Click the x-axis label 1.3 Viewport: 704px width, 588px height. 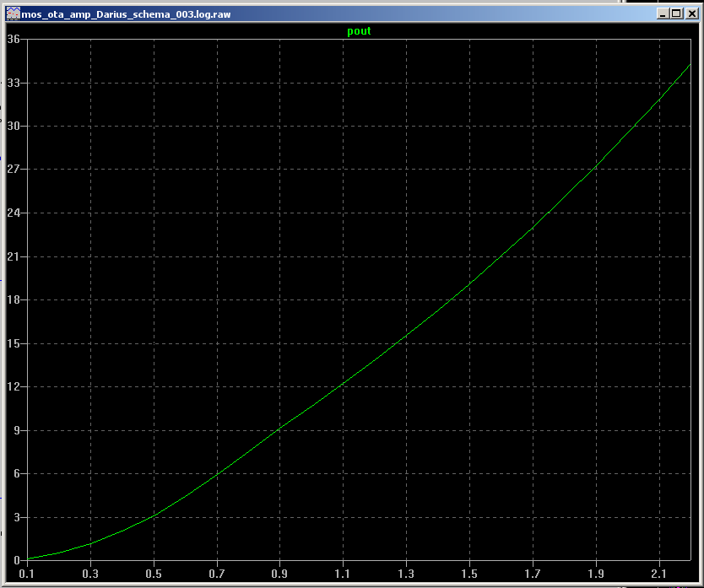pyautogui.click(x=406, y=574)
